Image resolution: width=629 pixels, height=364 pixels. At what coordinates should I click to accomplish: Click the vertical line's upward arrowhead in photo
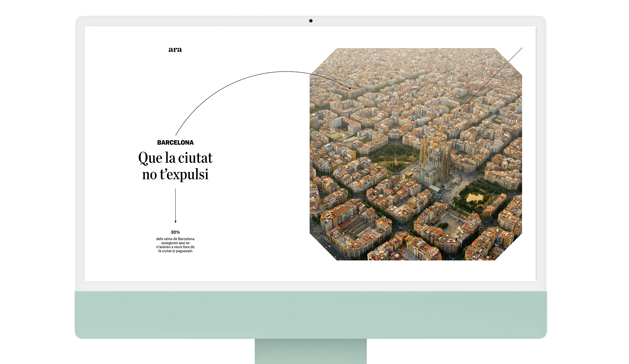point(416,196)
